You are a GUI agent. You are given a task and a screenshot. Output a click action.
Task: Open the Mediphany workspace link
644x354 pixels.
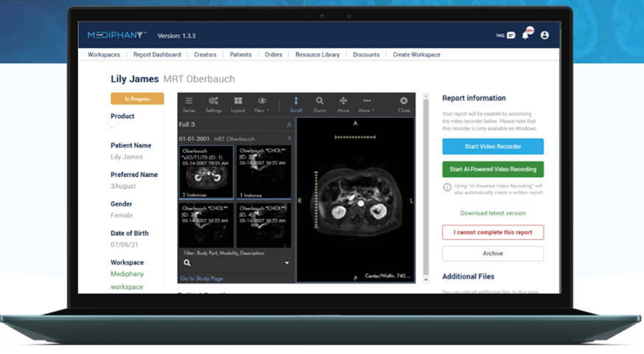(127, 280)
